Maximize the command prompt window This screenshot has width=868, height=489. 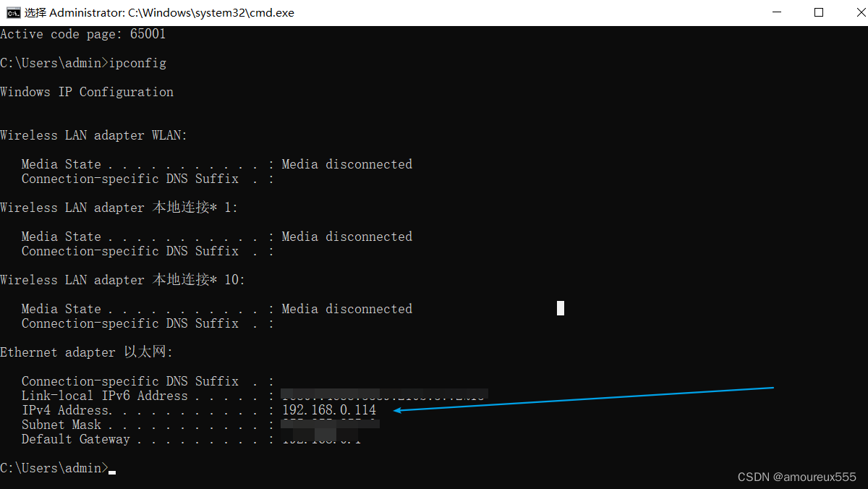click(819, 12)
